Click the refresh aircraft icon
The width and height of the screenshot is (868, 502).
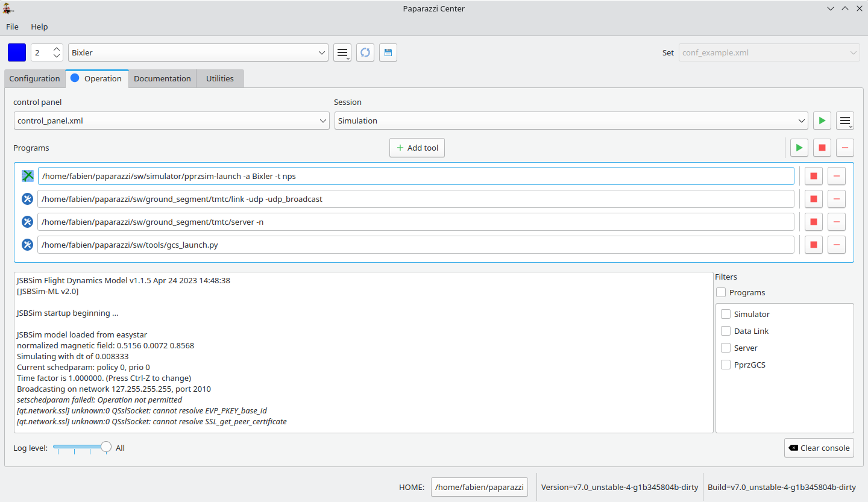click(x=365, y=52)
